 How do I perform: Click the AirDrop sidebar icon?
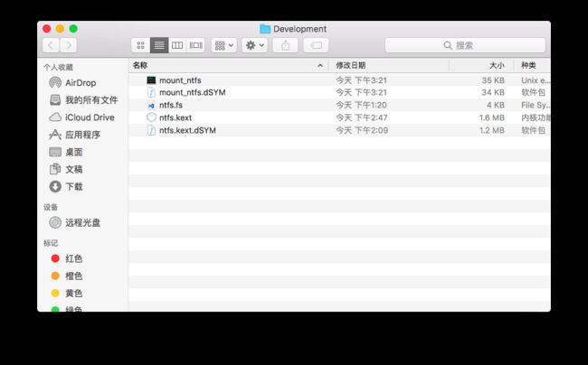(x=55, y=82)
